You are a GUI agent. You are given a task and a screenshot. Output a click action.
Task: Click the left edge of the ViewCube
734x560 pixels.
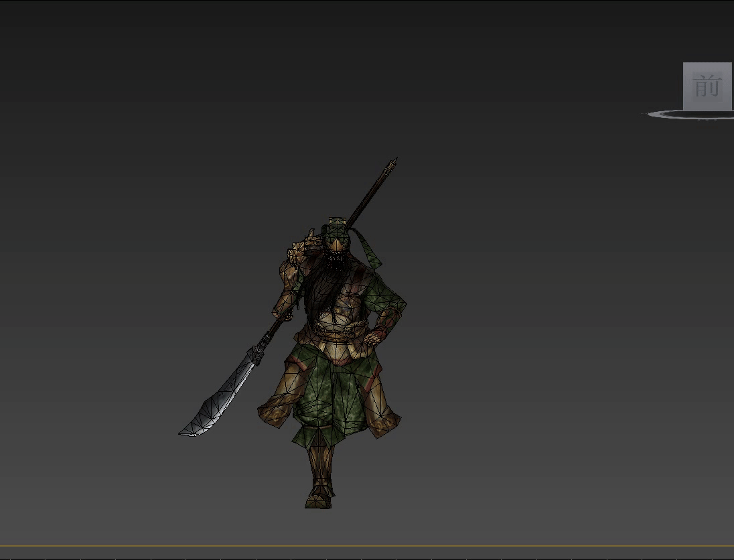click(x=685, y=86)
